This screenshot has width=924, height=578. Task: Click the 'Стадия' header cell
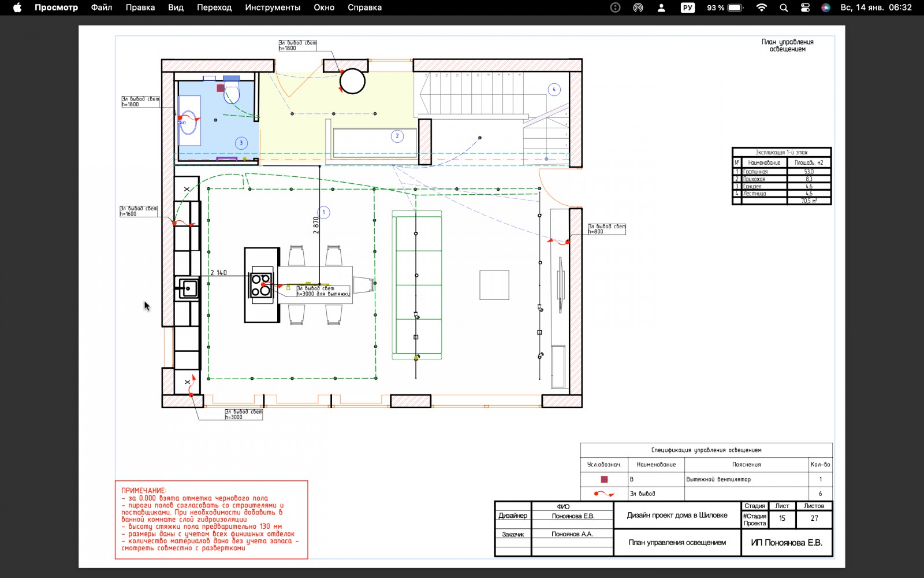[x=754, y=506]
